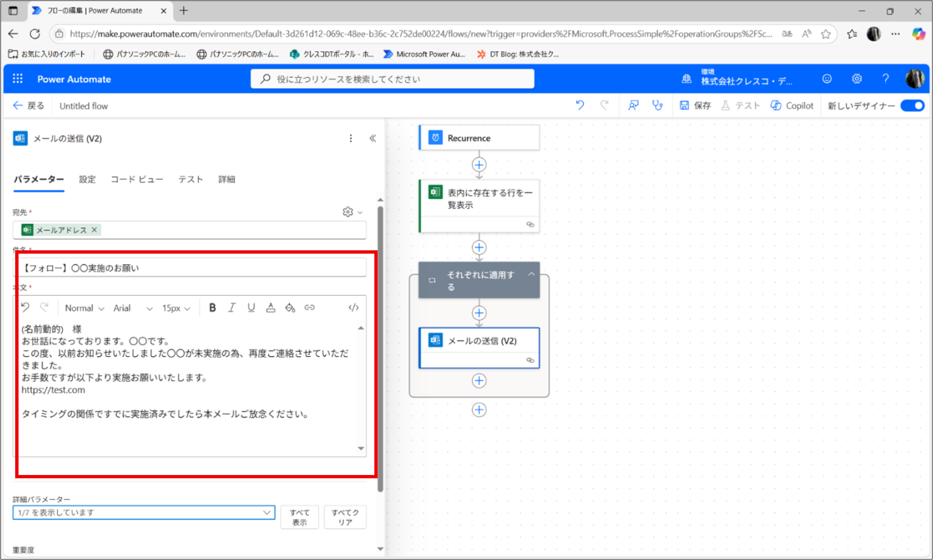Open the three-dot menu for メールの送信

click(351, 138)
